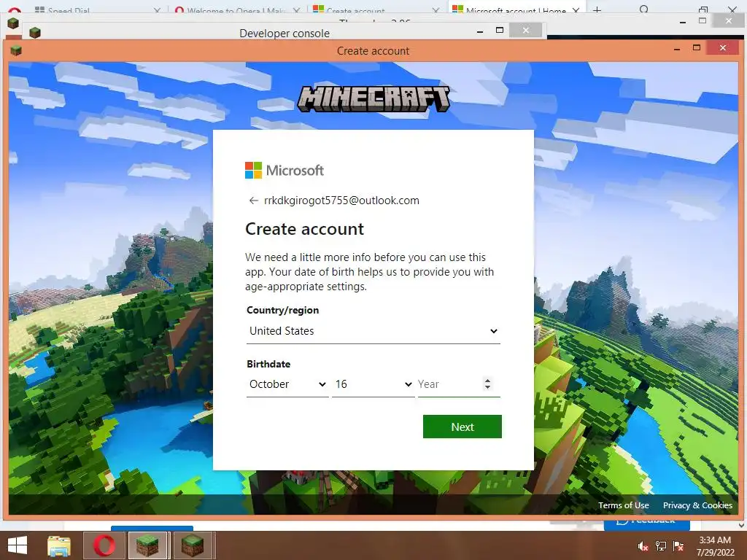This screenshot has width=747, height=560.
Task: Click the grass block icon in Developer console title bar
Action: pos(35,32)
